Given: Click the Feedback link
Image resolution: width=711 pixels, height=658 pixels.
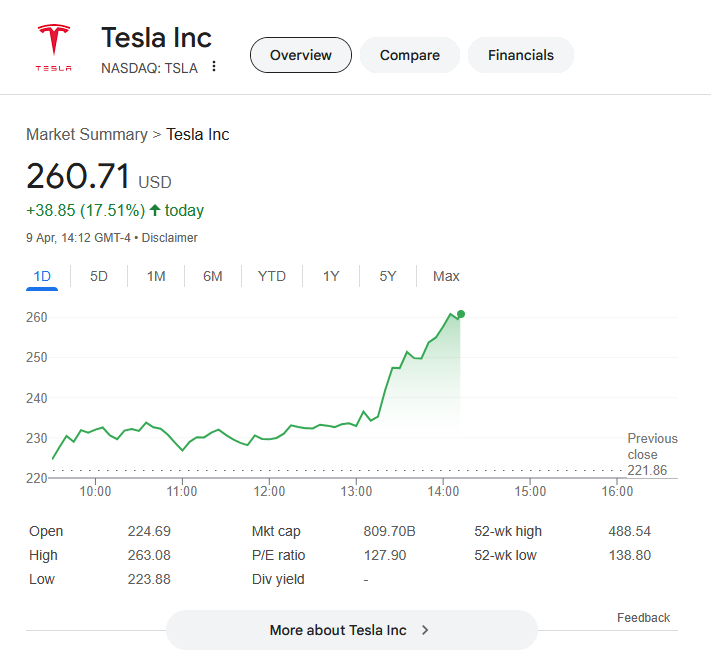Looking at the screenshot, I should (x=643, y=618).
